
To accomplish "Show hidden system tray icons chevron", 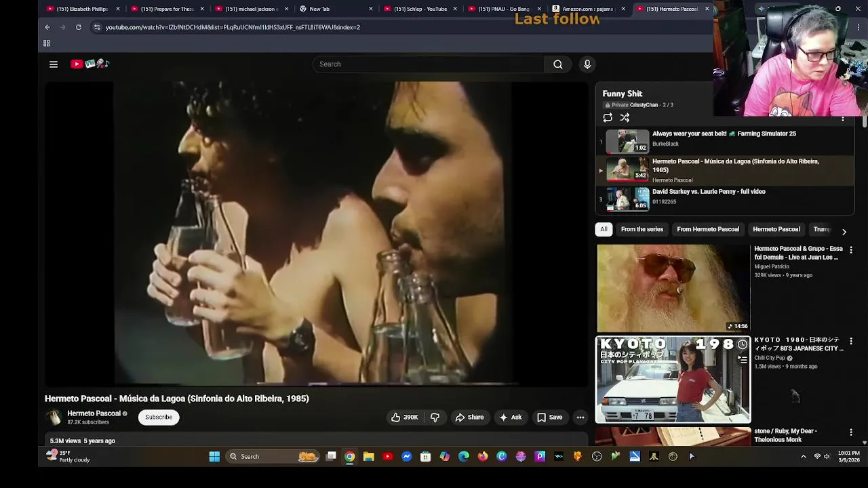I will 804,457.
